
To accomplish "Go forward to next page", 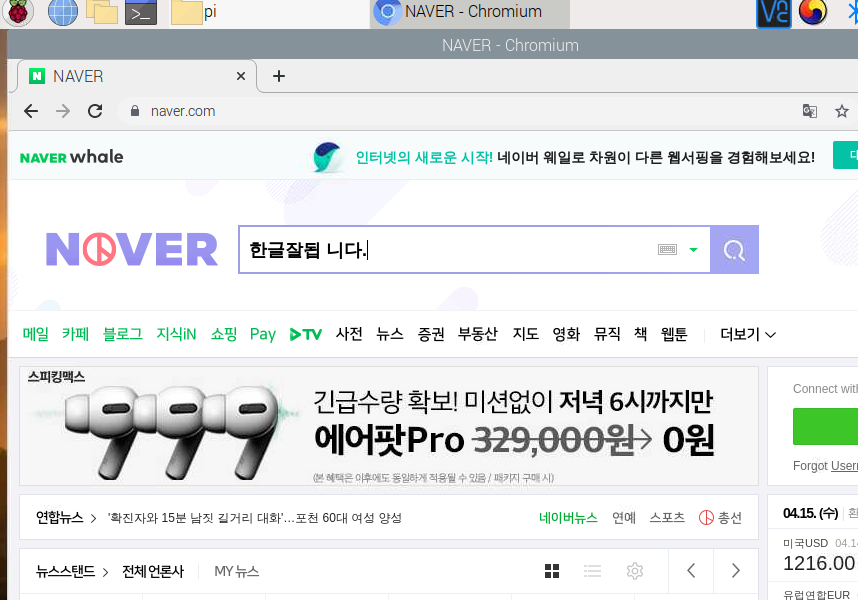I will click(63, 111).
